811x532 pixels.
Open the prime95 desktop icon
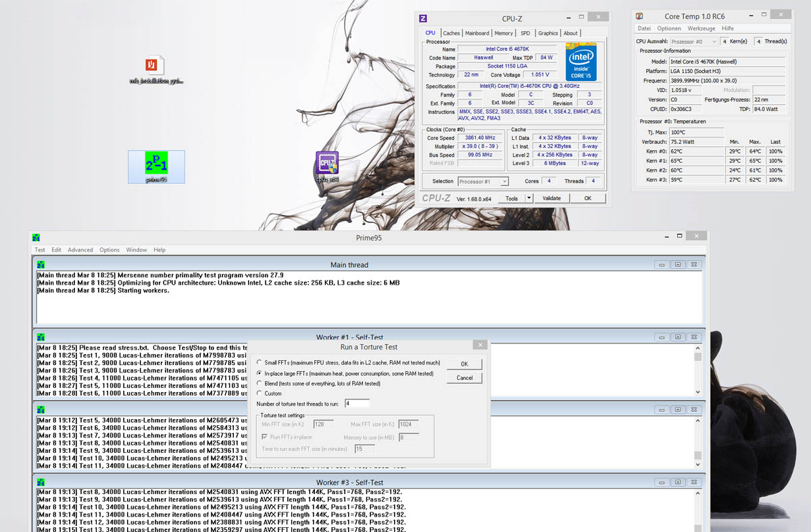click(156, 166)
